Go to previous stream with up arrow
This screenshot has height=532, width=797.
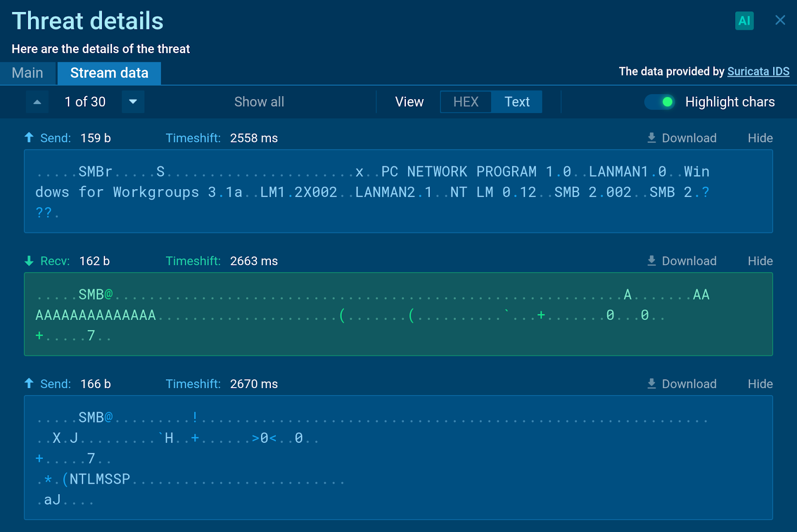coord(37,102)
